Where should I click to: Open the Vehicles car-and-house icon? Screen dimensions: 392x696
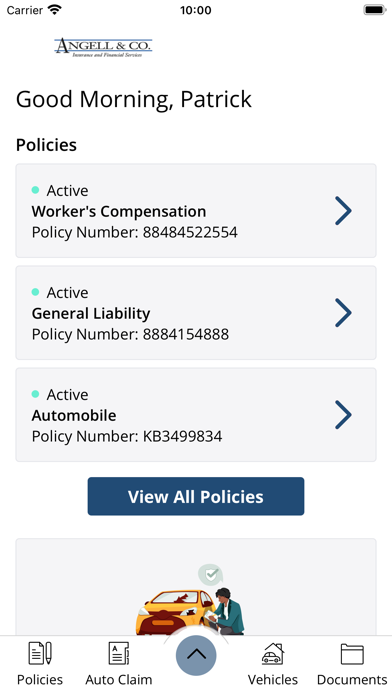[x=273, y=653]
